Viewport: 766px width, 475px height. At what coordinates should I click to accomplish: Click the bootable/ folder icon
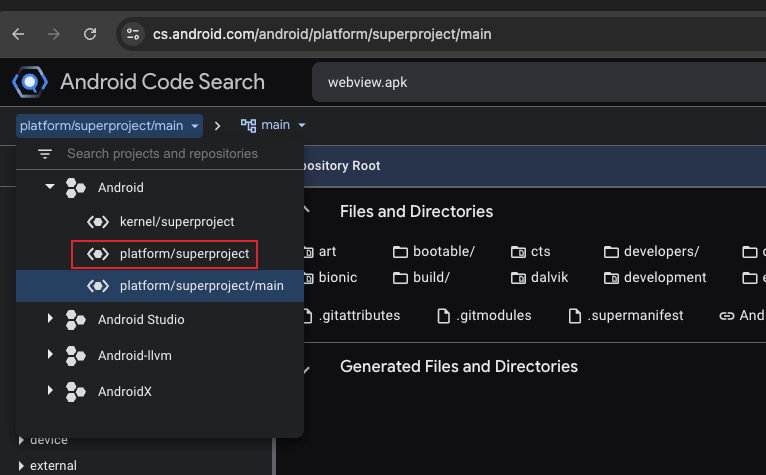coord(400,252)
